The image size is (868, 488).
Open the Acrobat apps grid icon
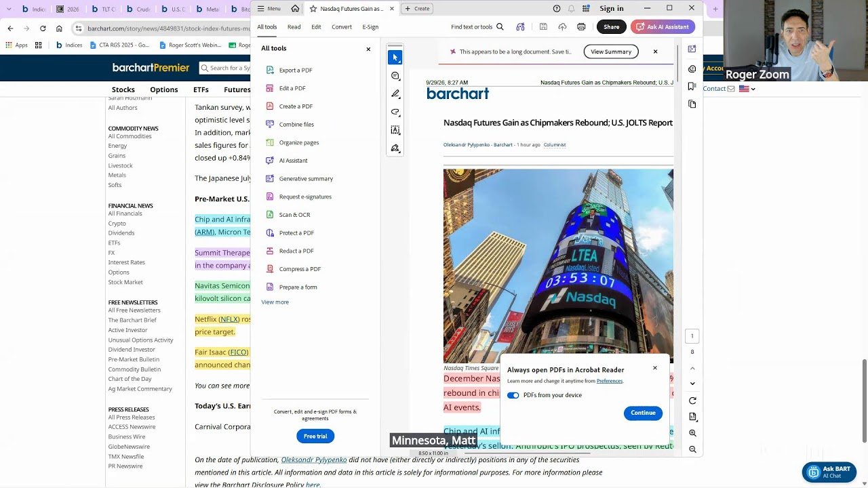tap(586, 8)
